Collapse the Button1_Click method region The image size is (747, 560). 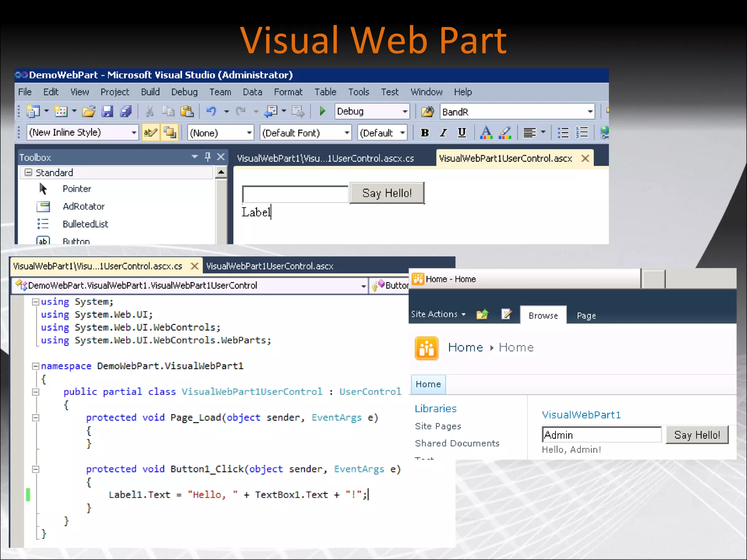[35, 469]
